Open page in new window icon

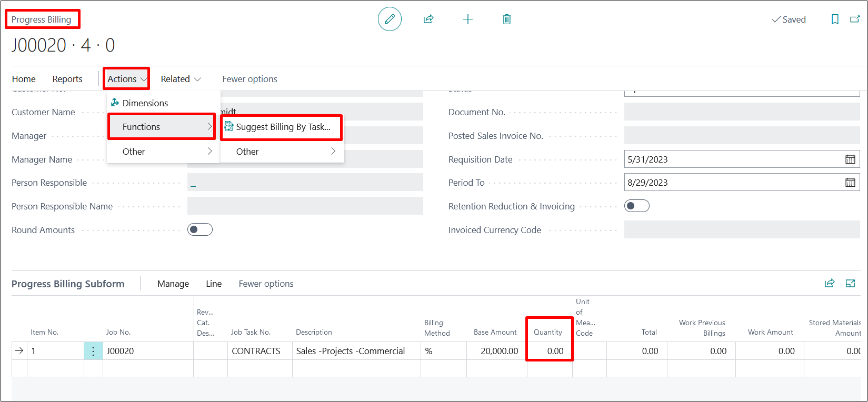tap(855, 19)
